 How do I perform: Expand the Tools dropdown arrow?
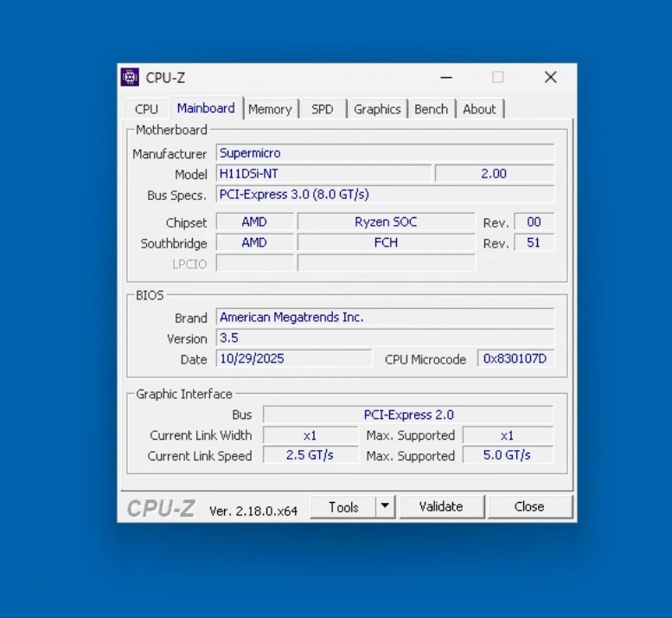click(x=385, y=507)
